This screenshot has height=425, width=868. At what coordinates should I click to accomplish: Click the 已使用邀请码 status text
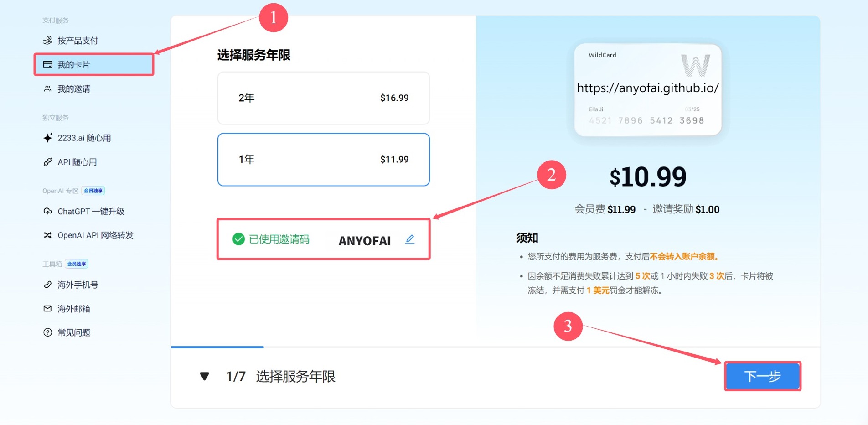(279, 239)
